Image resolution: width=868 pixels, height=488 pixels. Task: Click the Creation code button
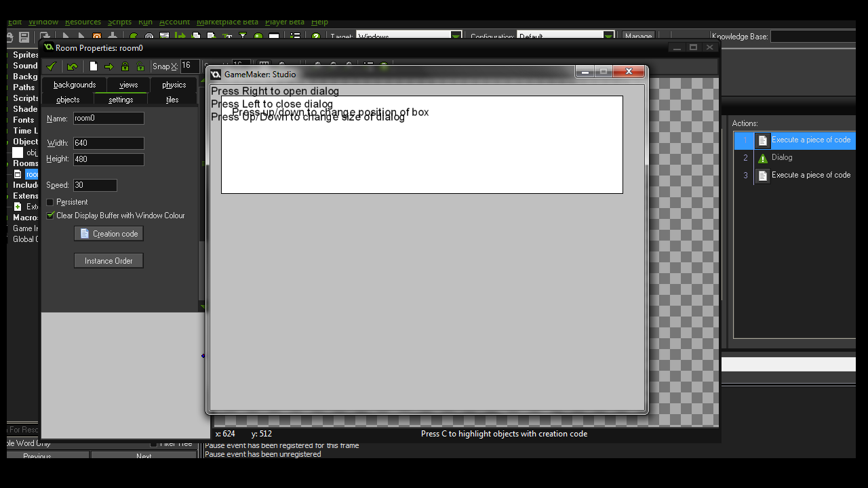tap(108, 233)
